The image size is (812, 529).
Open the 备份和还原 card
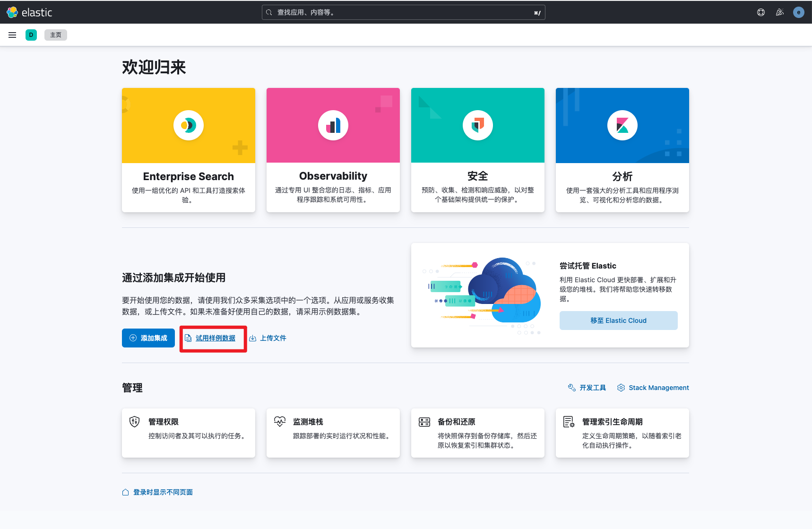pos(478,433)
